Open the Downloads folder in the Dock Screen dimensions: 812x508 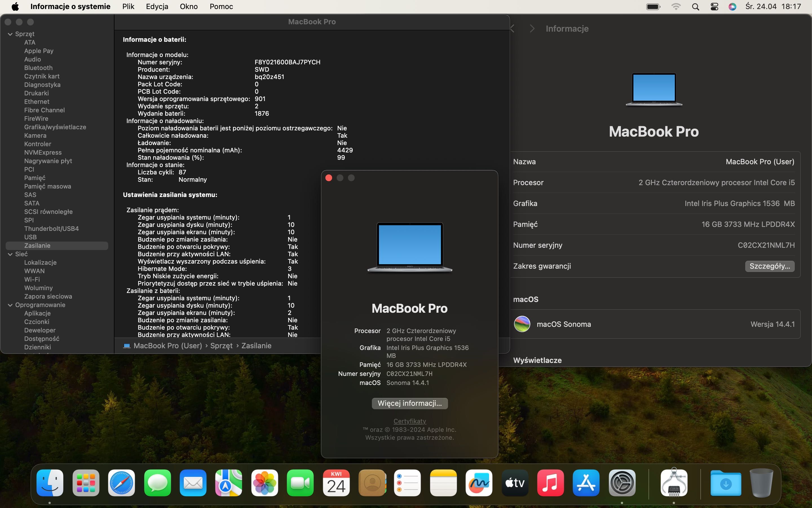726,483
